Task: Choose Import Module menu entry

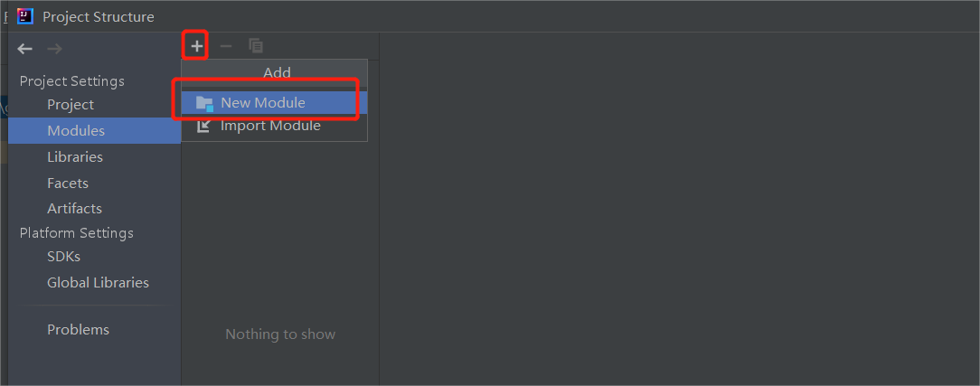Action: [270, 126]
